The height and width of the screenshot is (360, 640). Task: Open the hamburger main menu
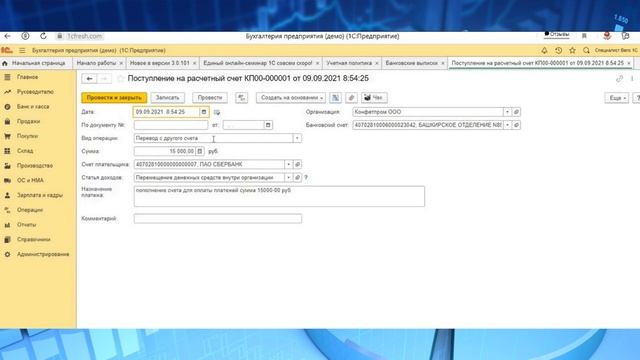click(22, 50)
